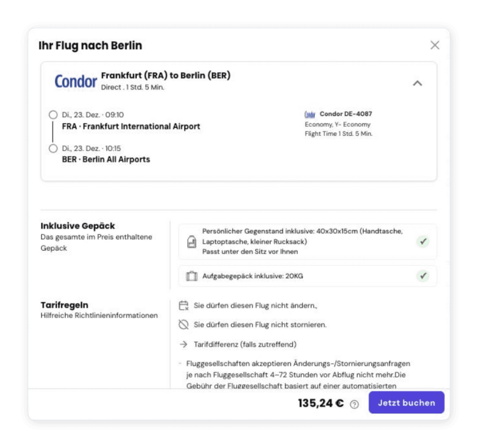Image resolution: width=478 pixels, height=448 pixels.
Task: Click Aufgabegepäck inklusive: 20KG row
Action: (307, 276)
